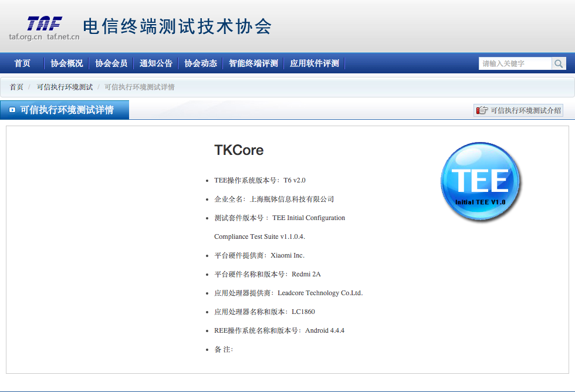Open the 首页 navigation menu item

coord(22,63)
